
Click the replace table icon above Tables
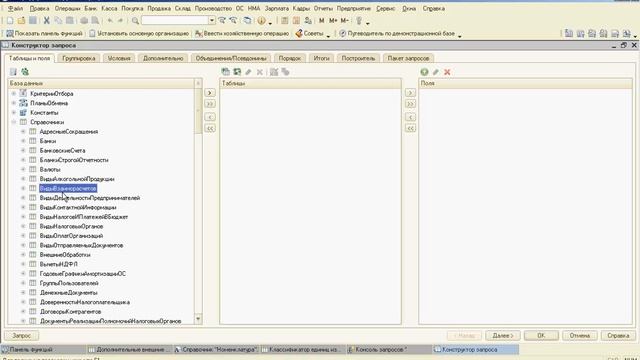click(x=237, y=72)
